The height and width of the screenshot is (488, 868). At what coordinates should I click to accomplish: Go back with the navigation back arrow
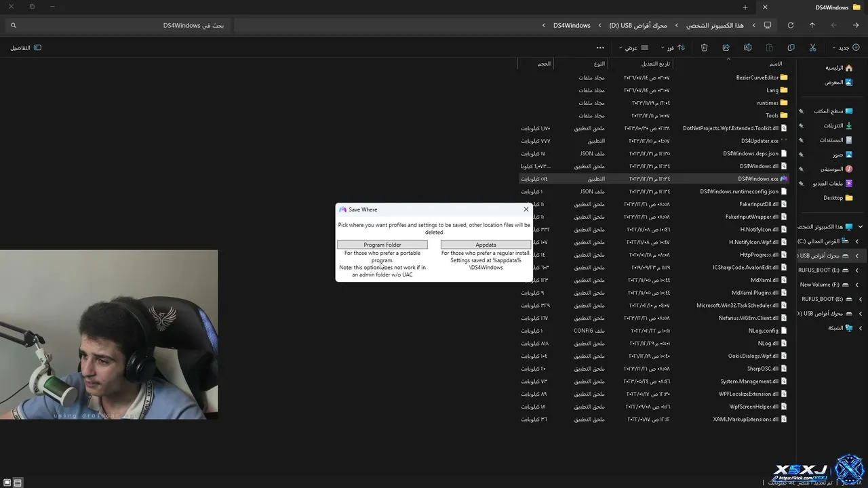click(x=856, y=25)
